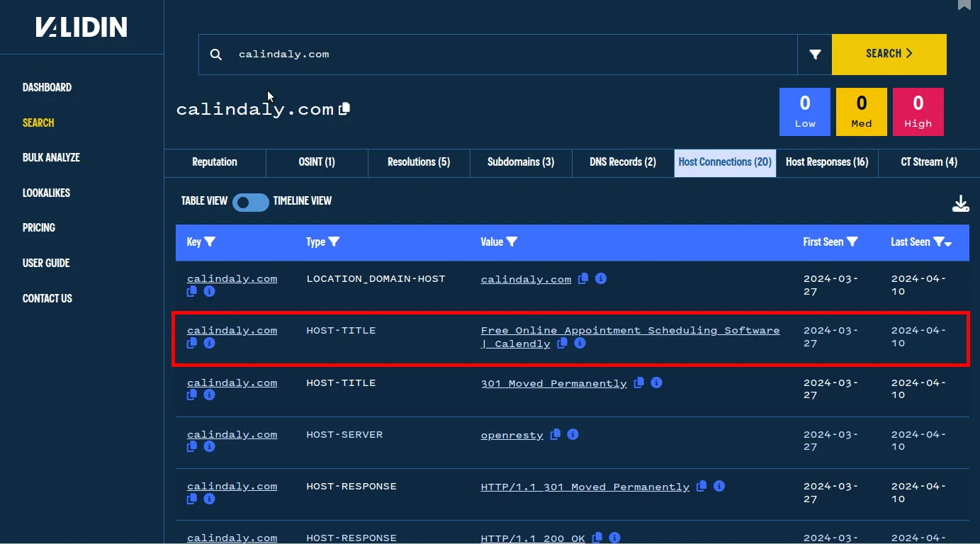The image size is (980, 544).
Task: Open info for HTTP/1.1 301 Moved Permanently
Action: [x=719, y=486]
